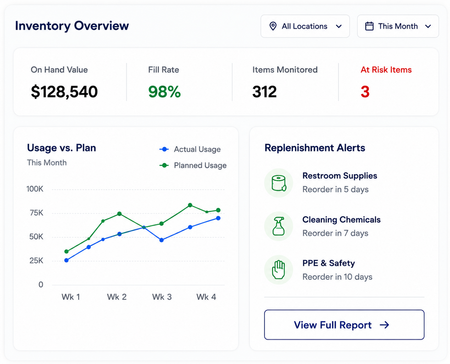Screen dimensions: 450x364
Task: Expand the This Month chevron
Action: (x=428, y=26)
